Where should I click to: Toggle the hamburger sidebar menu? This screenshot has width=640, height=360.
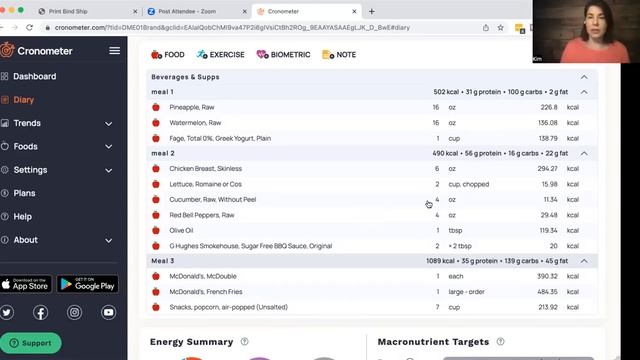pos(115,51)
